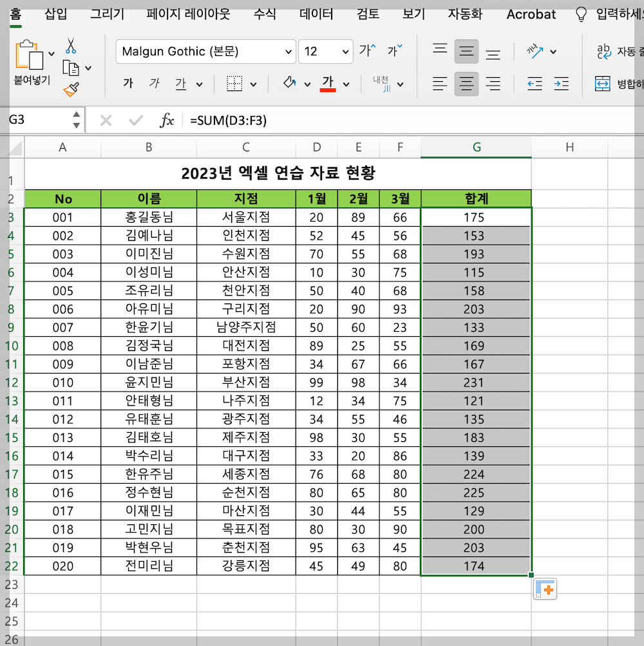This screenshot has height=646, width=644.
Task: Click the Copy icon
Action: point(70,68)
